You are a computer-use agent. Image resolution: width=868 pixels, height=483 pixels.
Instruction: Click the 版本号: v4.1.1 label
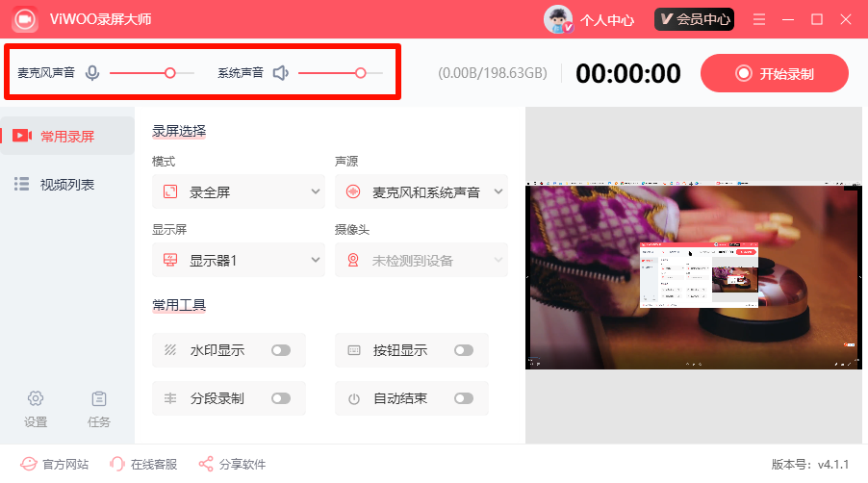810,464
